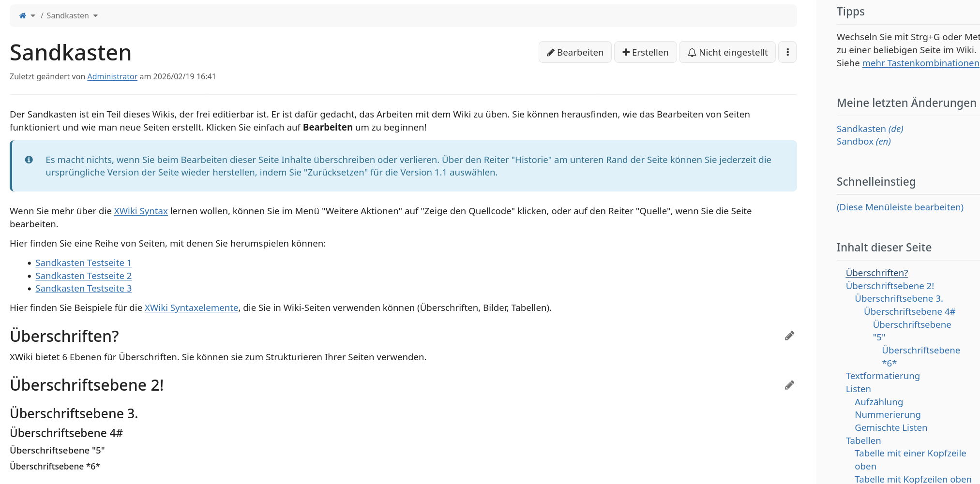Open the Nicht eingestellt notification bell dropdown
Image resolution: width=980 pixels, height=484 pixels.
coord(727,52)
